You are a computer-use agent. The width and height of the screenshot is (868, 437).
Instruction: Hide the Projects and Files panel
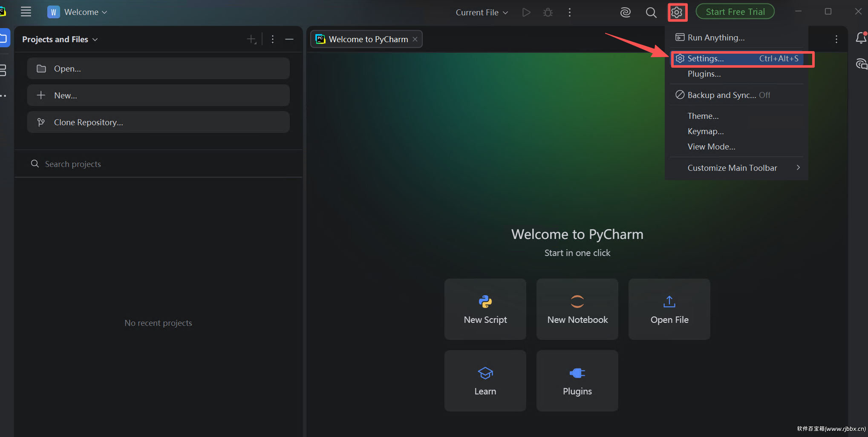(x=289, y=39)
